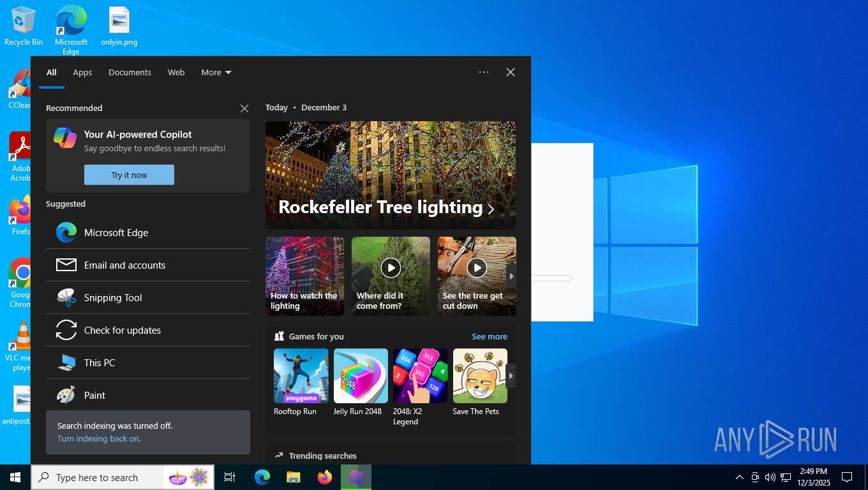Switch to the Apps tab
This screenshot has height=490, width=868.
(82, 73)
